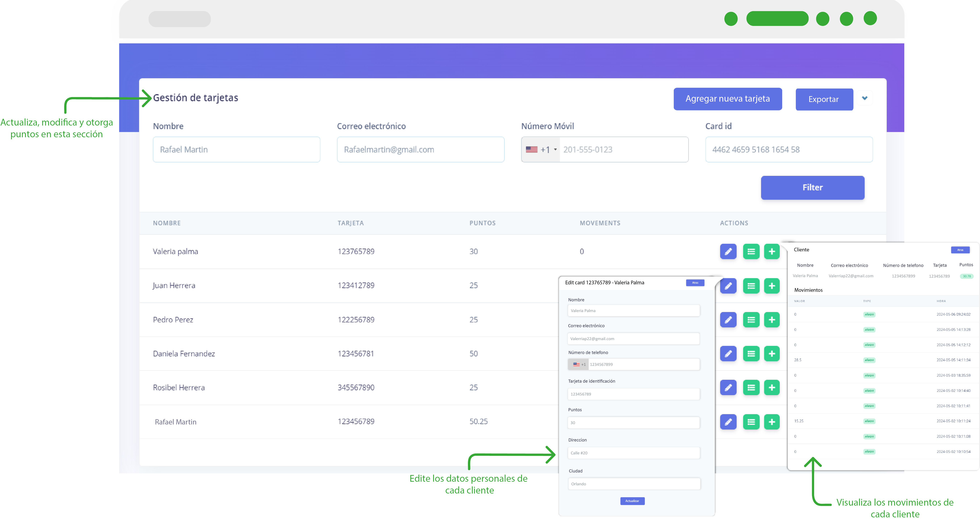Click points value 50.25
Viewport: 980px width, 519px height.
[x=478, y=422]
